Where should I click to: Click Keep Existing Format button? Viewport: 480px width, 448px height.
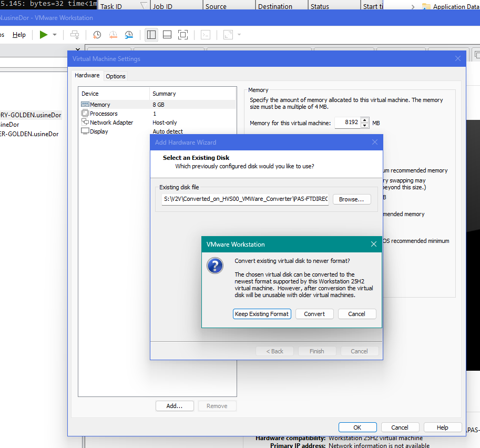coord(262,314)
